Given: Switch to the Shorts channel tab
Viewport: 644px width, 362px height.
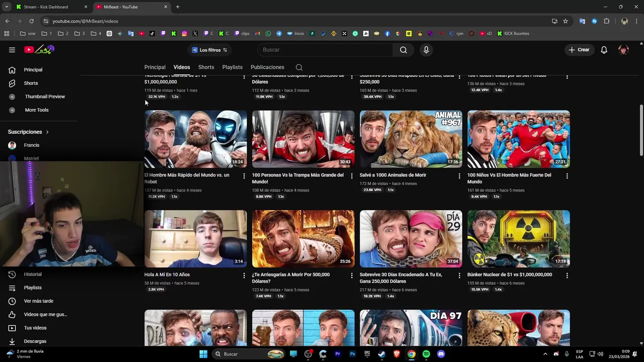Looking at the screenshot, I should 206,67.
